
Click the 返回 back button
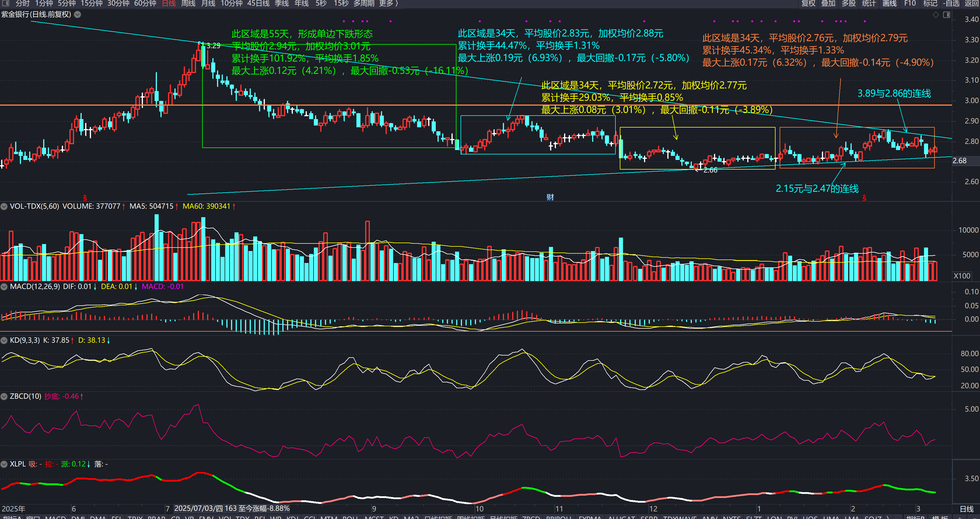click(971, 4)
